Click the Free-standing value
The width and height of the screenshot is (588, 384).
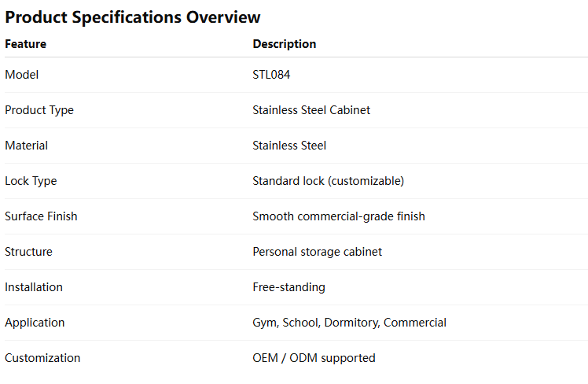[288, 287]
